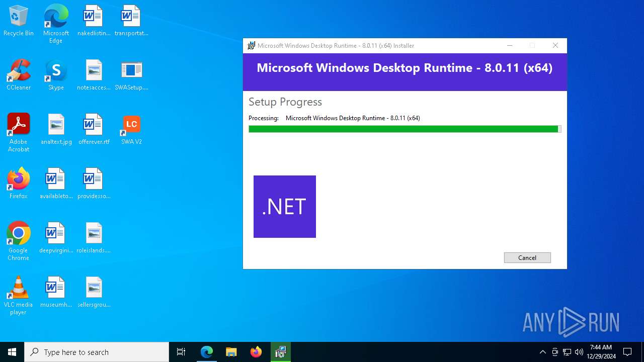Show hidden system tray icons
The height and width of the screenshot is (362, 644).
click(542, 352)
